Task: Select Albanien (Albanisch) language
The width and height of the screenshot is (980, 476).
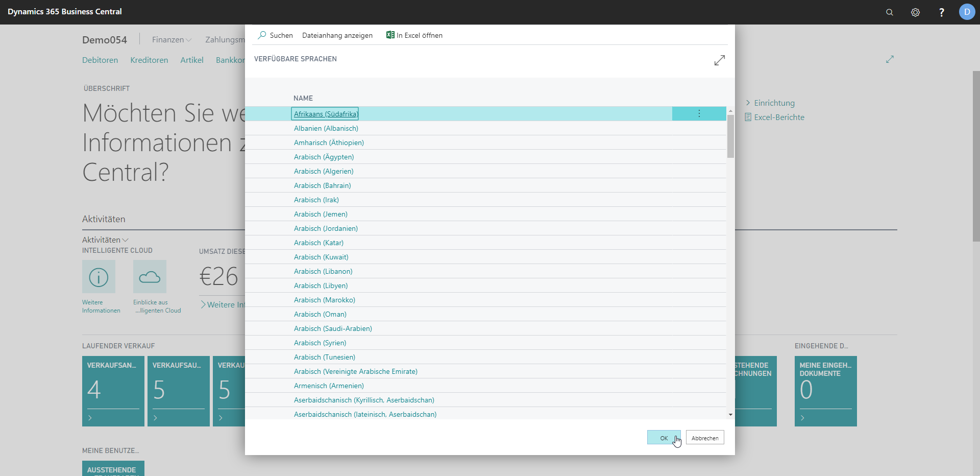Action: pos(326,128)
